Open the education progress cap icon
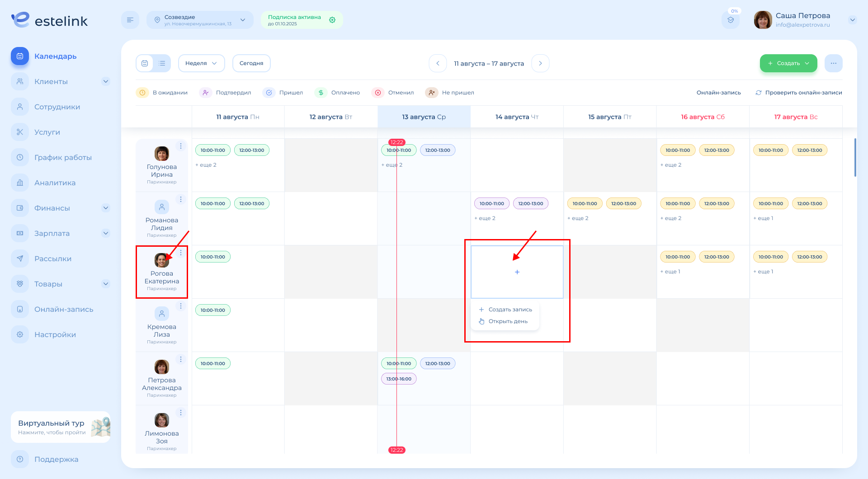This screenshot has width=868, height=479. click(x=731, y=20)
